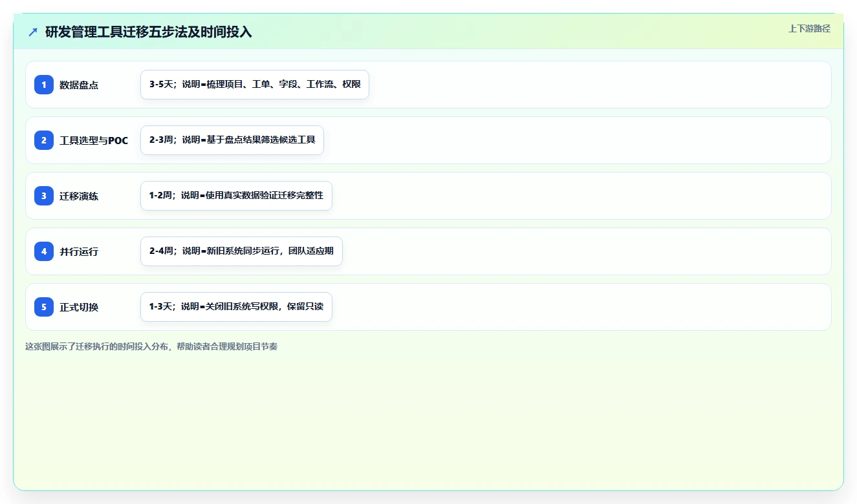This screenshot has width=857, height=504.
Task: Click the 3-5天 description chip
Action: pyautogui.click(x=255, y=85)
